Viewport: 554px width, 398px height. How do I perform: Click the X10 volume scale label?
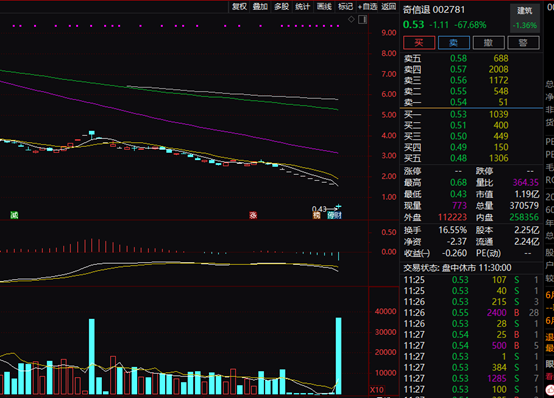[377, 390]
